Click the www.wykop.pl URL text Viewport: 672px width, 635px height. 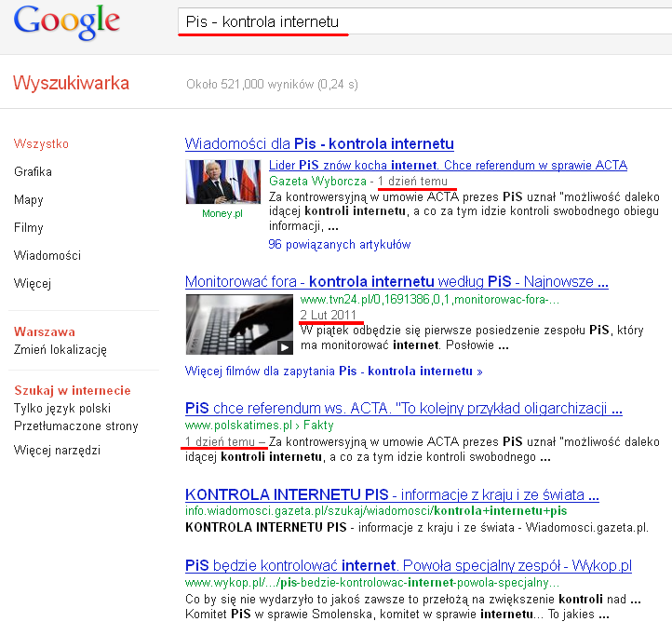(x=372, y=583)
